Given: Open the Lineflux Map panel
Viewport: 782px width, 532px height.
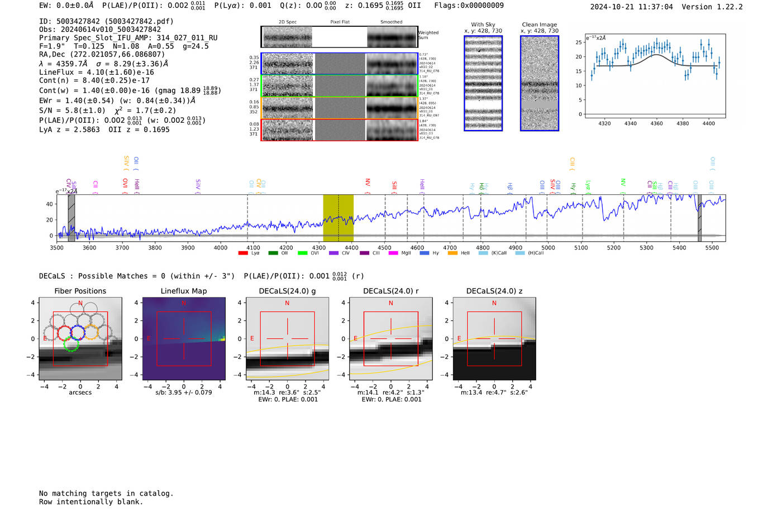Looking at the screenshot, I should (x=184, y=339).
